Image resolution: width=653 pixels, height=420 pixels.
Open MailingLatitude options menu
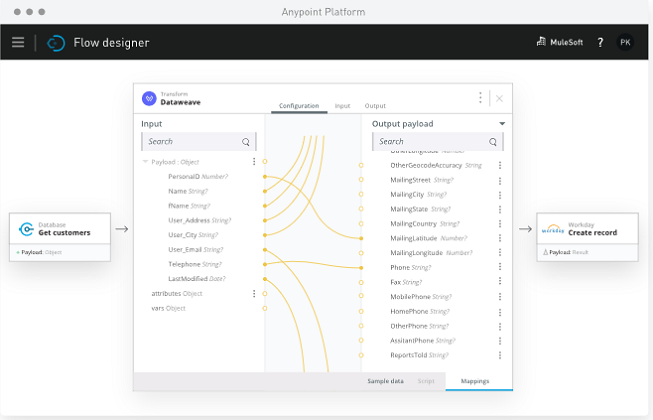coord(500,238)
